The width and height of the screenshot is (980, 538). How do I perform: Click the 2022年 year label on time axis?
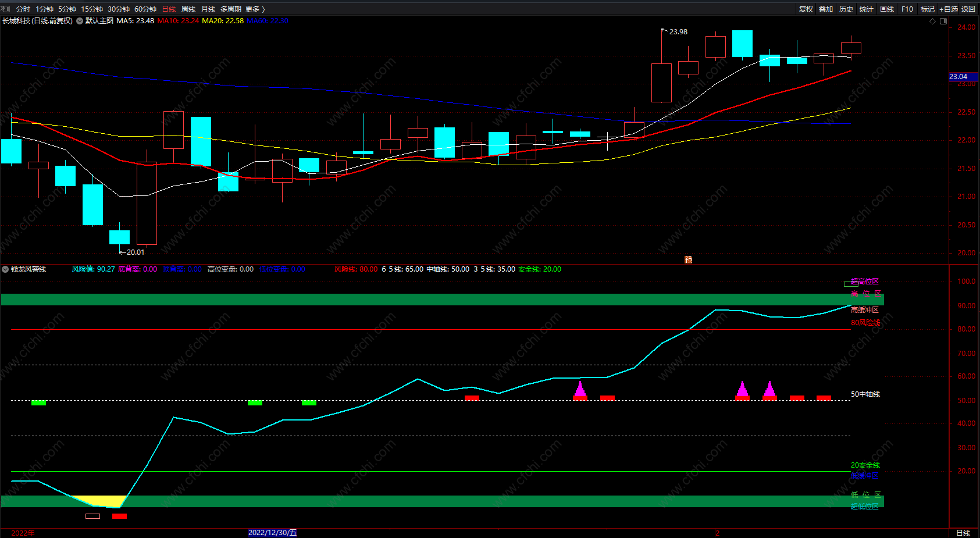coord(23,533)
